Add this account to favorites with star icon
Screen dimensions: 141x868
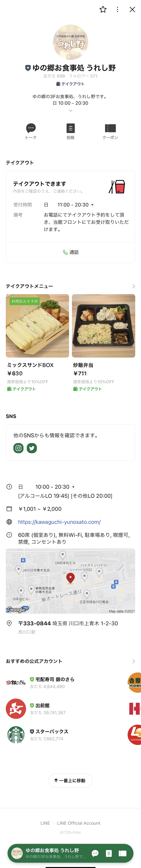pyautogui.click(x=103, y=9)
